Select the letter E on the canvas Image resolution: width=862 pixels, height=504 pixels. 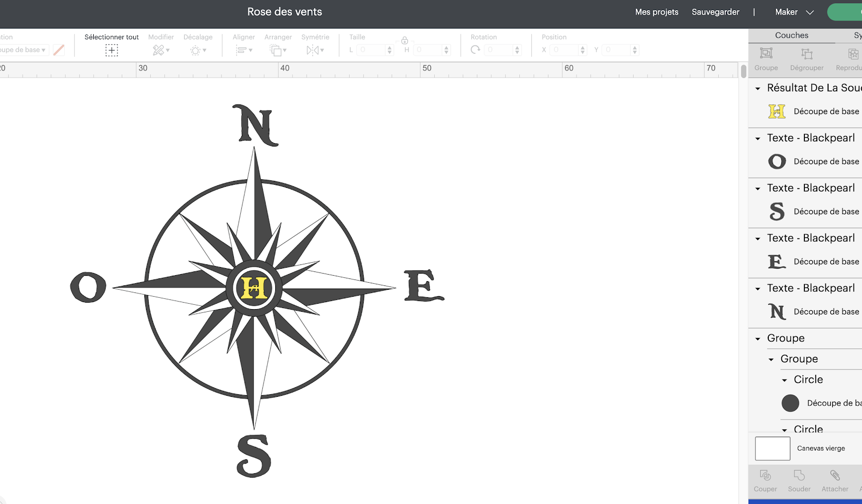pos(424,285)
